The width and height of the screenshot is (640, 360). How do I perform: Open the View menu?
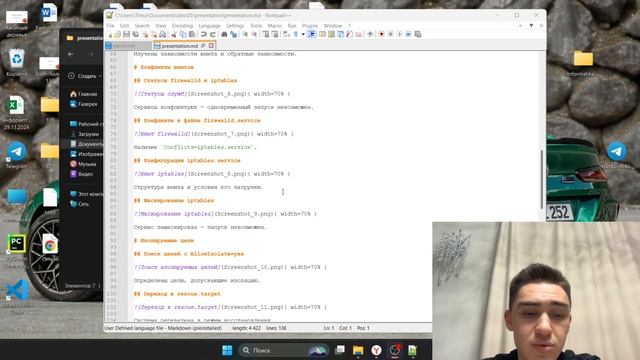pyautogui.click(x=160, y=26)
